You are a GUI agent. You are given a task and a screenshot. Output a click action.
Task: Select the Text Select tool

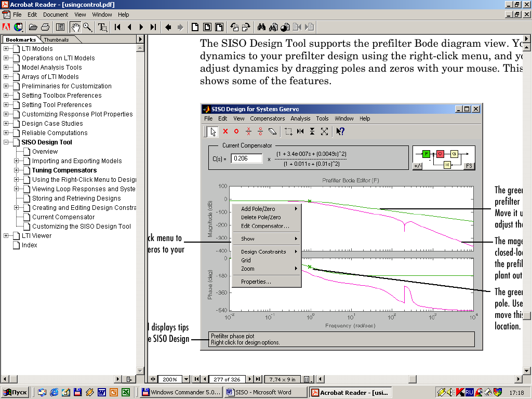click(102, 27)
